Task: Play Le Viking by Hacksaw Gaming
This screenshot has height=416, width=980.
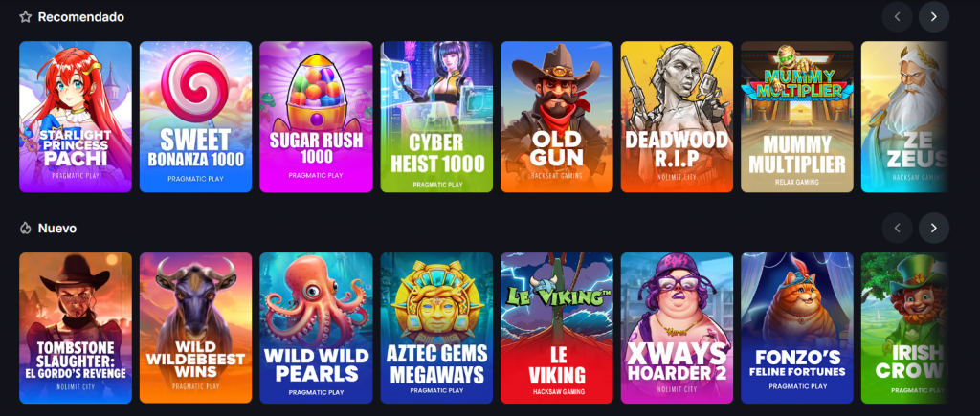Action: pos(557,328)
